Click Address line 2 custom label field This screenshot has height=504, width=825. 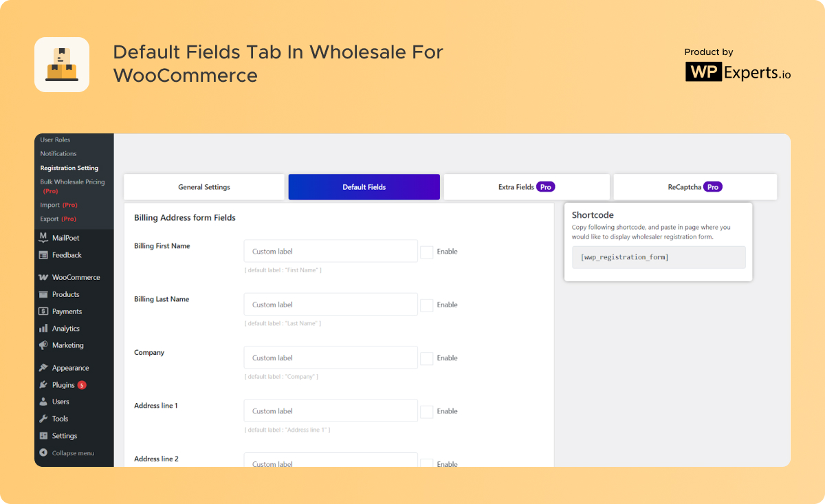[331, 460]
